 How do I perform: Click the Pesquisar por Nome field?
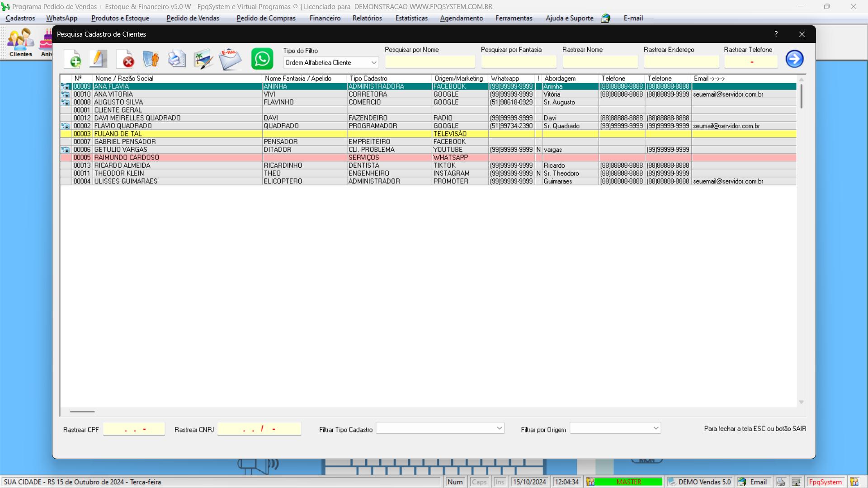coord(430,62)
